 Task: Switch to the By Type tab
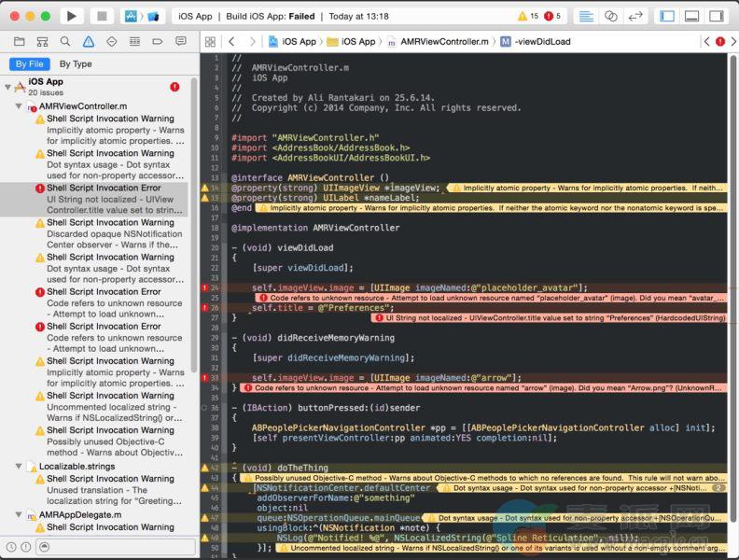coord(76,64)
